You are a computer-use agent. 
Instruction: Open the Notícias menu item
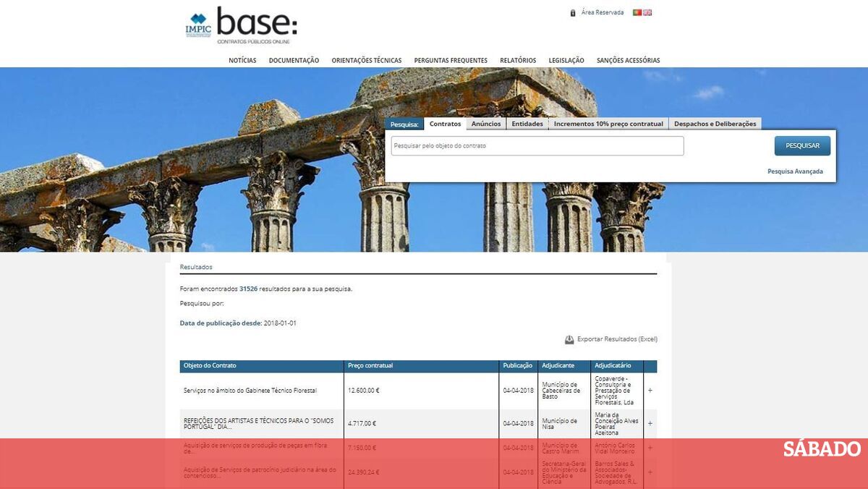(242, 61)
